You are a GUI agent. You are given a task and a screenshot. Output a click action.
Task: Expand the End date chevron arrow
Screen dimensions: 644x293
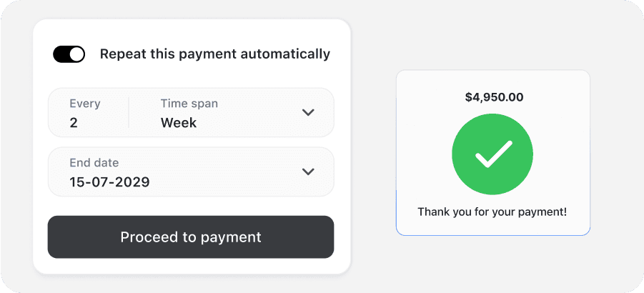[x=308, y=172]
